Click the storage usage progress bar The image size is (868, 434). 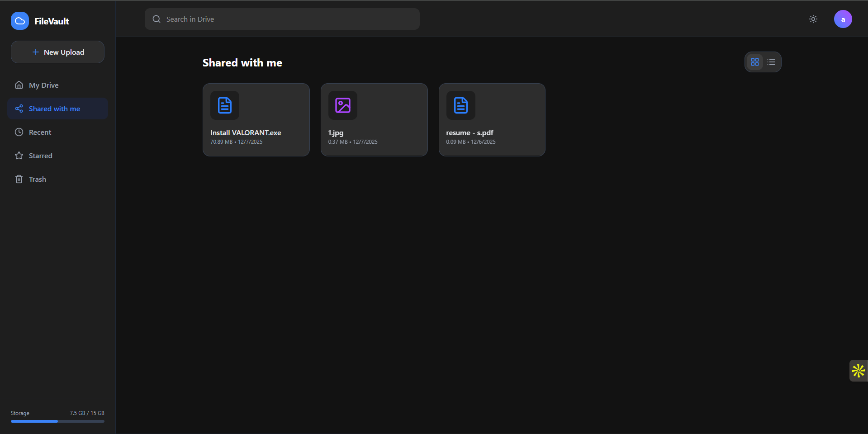tap(57, 421)
